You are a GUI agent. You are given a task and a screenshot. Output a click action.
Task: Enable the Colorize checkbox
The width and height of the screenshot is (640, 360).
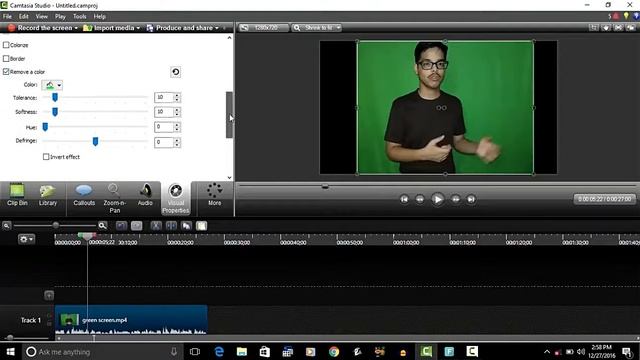point(6,45)
